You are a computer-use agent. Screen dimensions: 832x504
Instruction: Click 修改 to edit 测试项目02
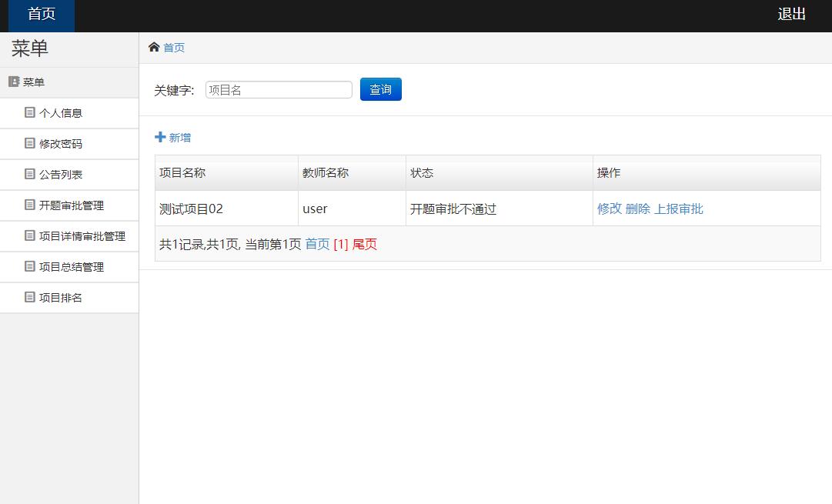tap(607, 209)
